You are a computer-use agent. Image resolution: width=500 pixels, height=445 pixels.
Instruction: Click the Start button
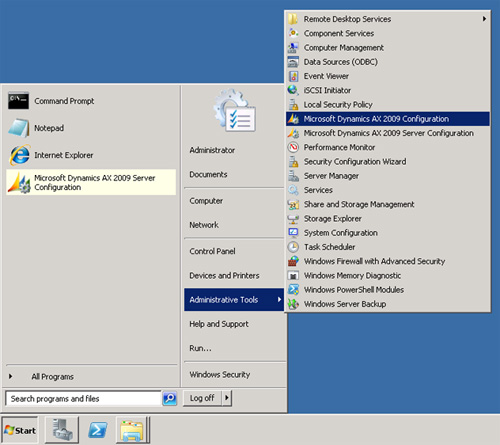click(x=20, y=430)
